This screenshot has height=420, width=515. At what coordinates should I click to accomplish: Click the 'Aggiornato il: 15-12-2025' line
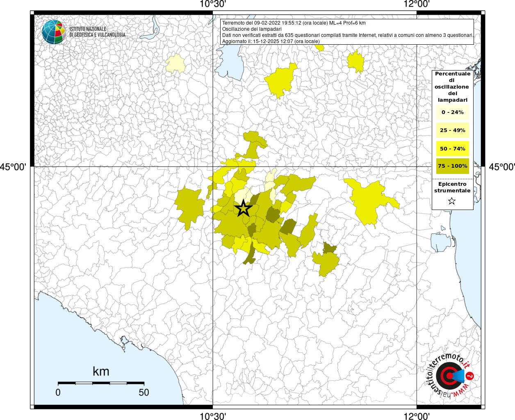pos(271,41)
